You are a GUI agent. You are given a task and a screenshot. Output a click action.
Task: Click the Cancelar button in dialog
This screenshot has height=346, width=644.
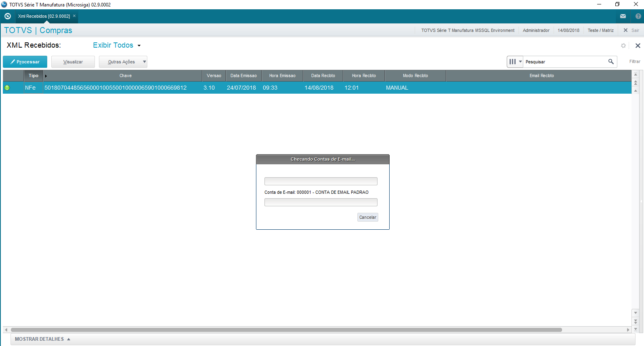367,217
